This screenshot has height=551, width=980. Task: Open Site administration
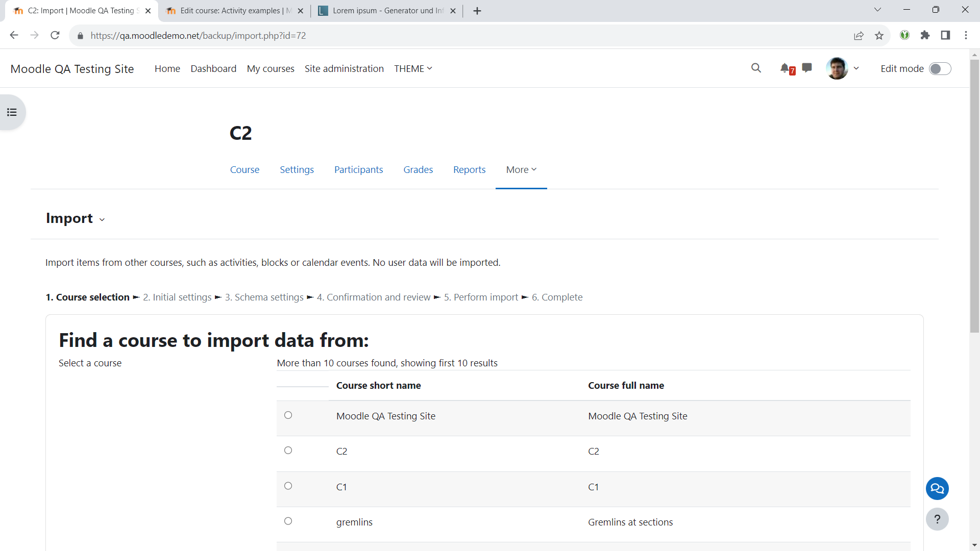click(344, 69)
